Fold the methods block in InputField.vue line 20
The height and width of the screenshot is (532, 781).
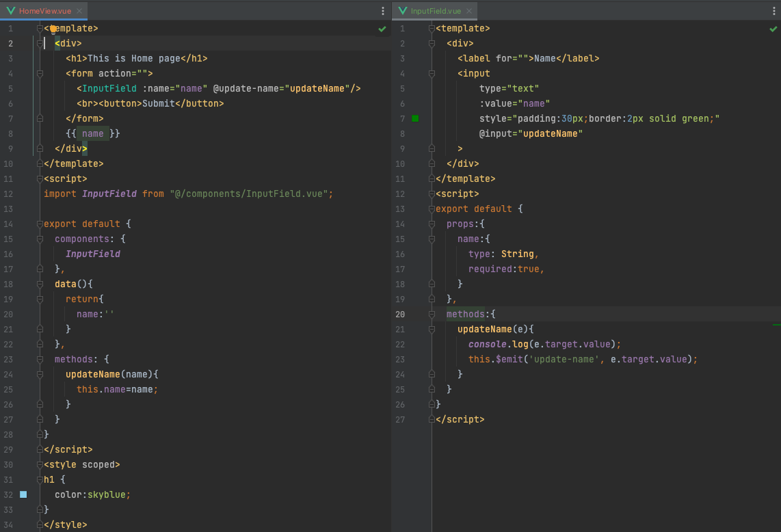(x=432, y=314)
